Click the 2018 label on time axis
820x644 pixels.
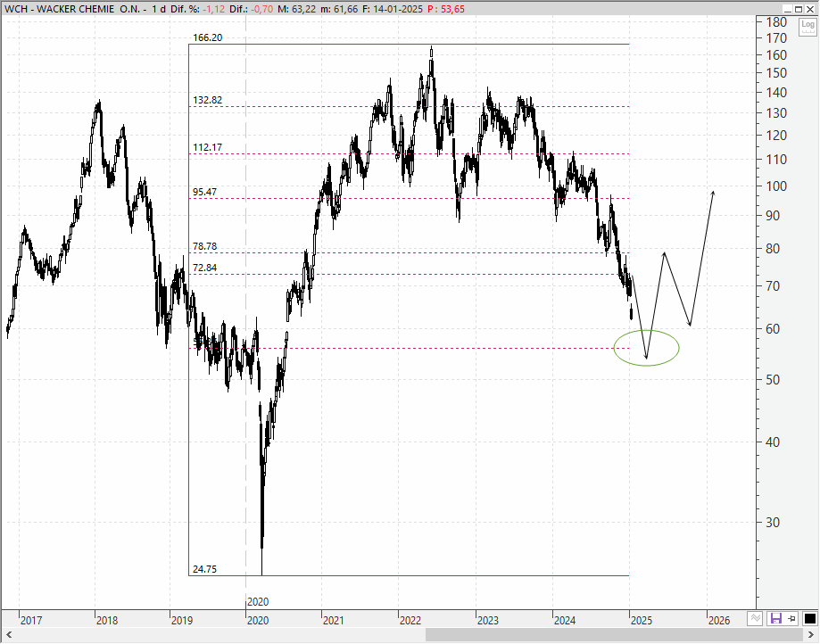[x=107, y=621]
